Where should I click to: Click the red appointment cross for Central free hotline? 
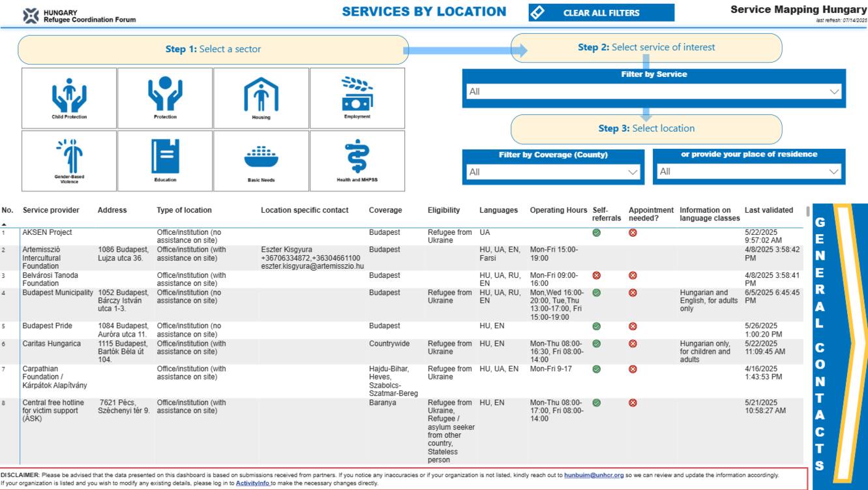(x=633, y=403)
